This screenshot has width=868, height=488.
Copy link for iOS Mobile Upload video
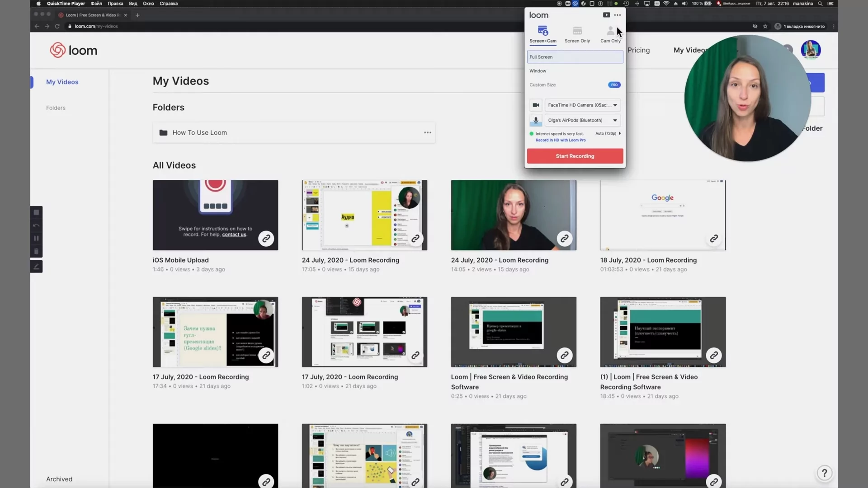[266, 239]
